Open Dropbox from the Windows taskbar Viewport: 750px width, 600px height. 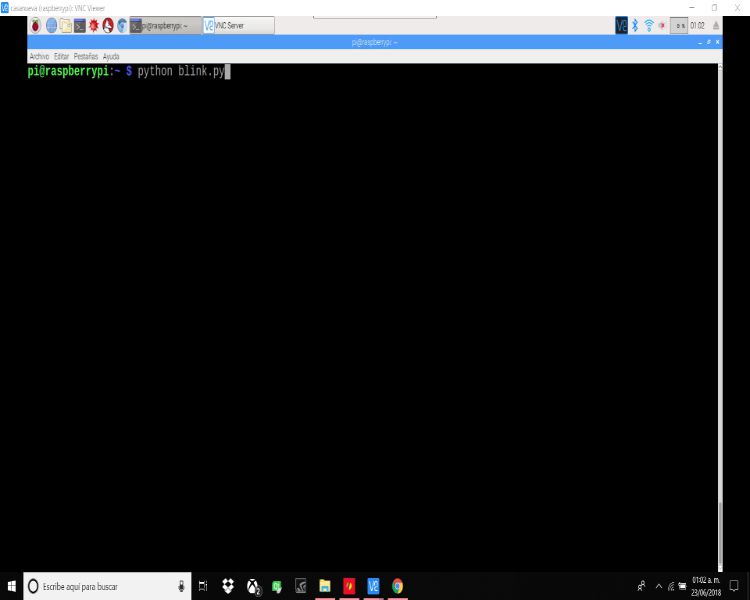click(x=228, y=586)
